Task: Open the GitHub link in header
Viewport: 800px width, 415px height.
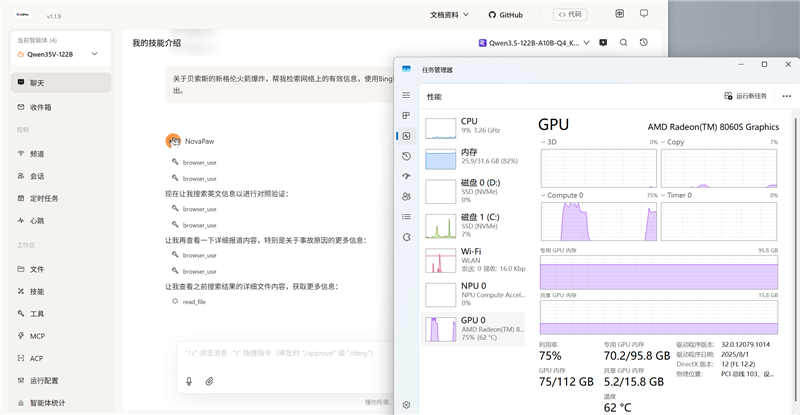Action: tap(506, 15)
